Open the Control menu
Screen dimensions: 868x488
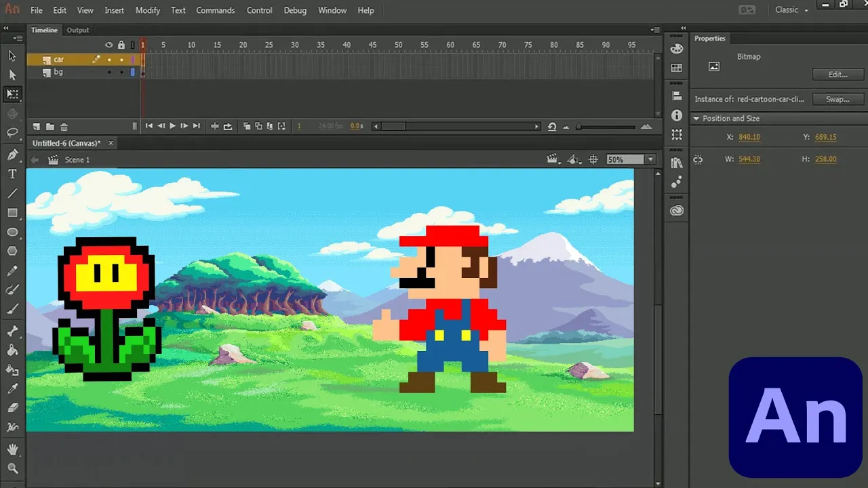(260, 10)
